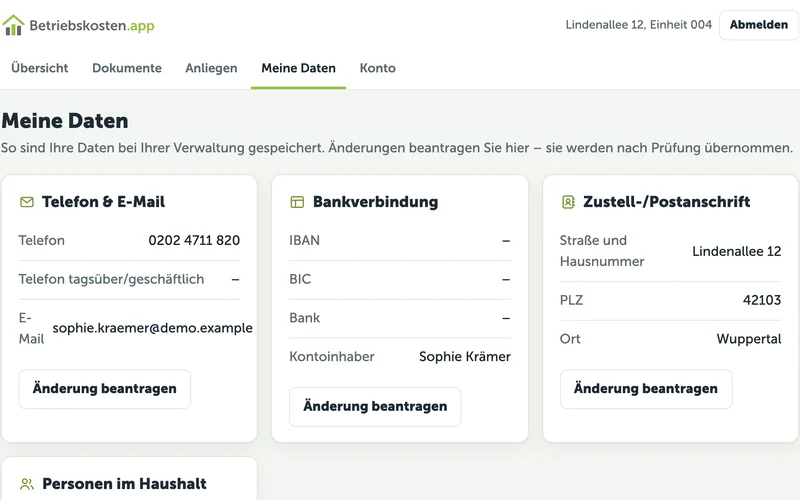Click the description text about stored data
Image resolution: width=800 pixels, height=500 pixels.
pos(397,148)
